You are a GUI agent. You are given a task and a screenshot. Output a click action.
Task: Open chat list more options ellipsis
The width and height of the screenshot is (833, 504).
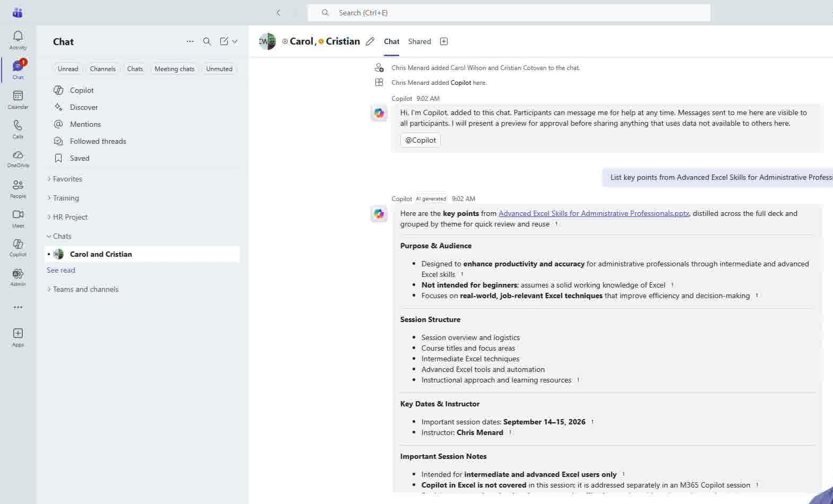tap(190, 41)
